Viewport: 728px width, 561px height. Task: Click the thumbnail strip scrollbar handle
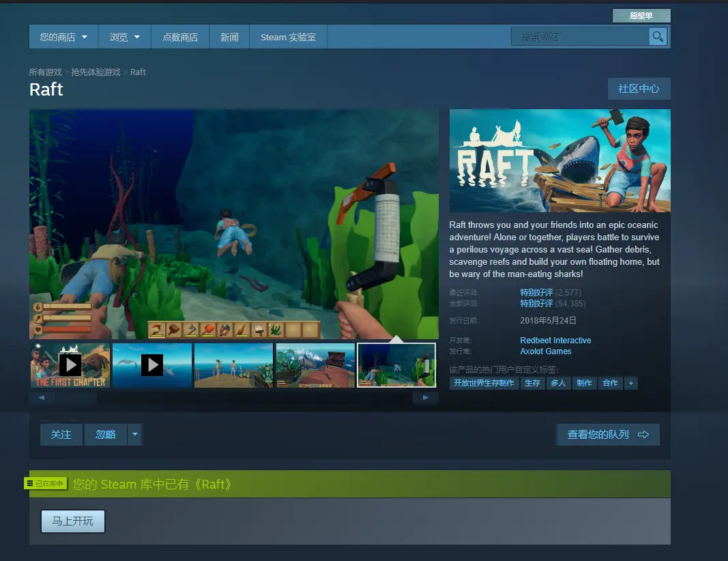tap(76, 397)
